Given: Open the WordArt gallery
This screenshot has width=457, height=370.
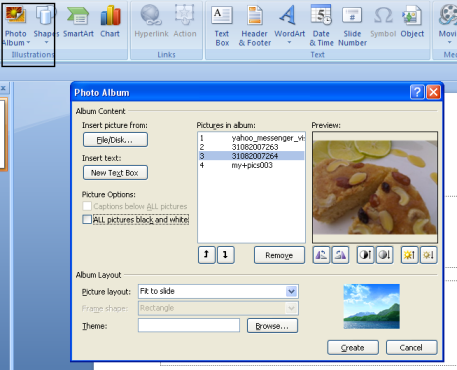Looking at the screenshot, I should 289,25.
